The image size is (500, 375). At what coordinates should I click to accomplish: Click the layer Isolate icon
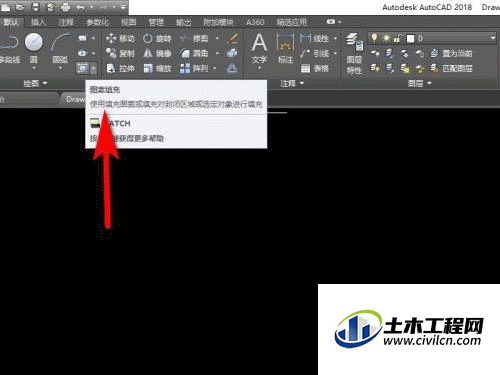pyautogui.click(x=389, y=53)
